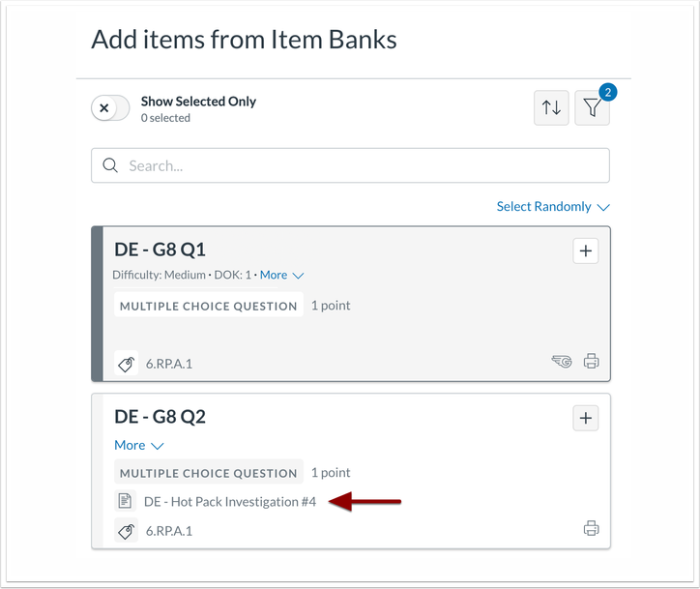Expand More details for DE - G8 Q2
This screenshot has width=700, height=589.
(138, 445)
